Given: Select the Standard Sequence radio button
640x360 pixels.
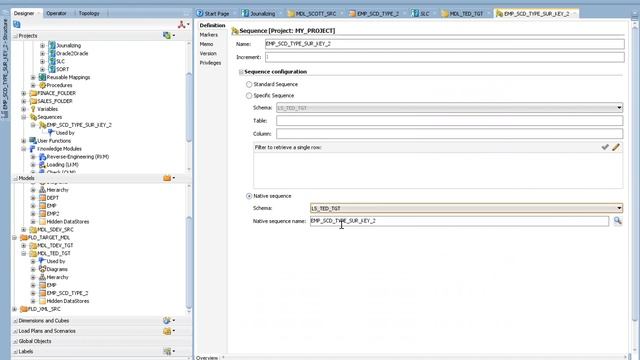Looking at the screenshot, I should tap(249, 84).
